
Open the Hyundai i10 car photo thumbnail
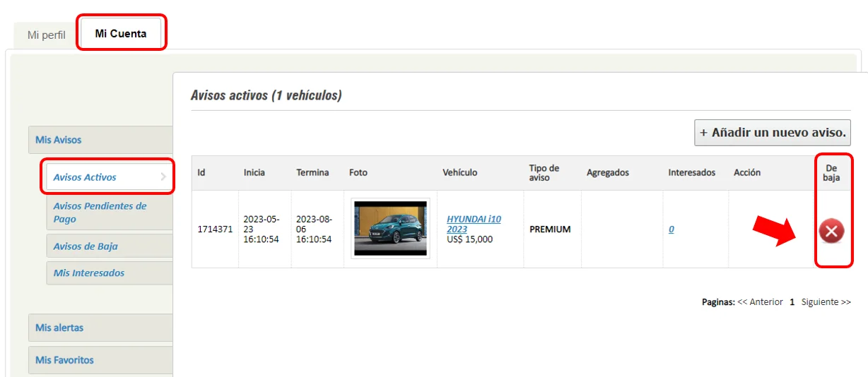[390, 229]
